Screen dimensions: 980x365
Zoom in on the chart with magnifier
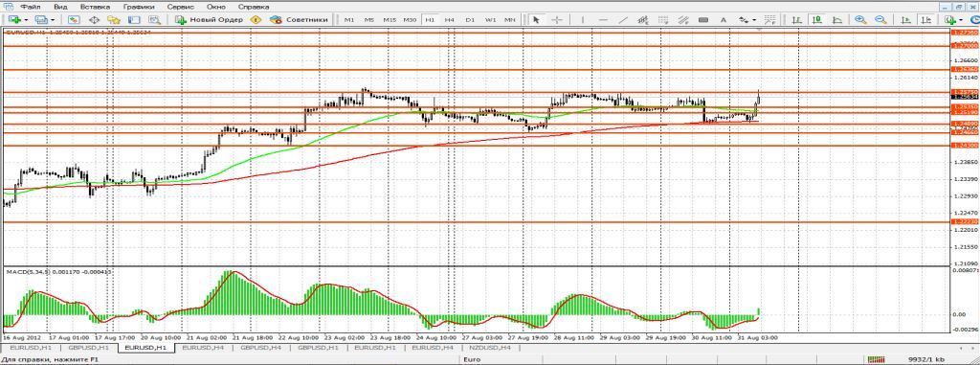click(x=860, y=20)
